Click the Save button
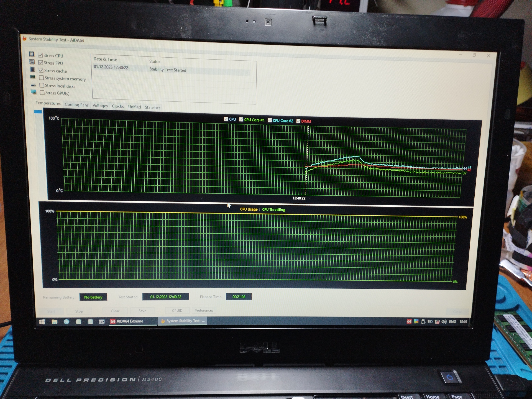This screenshot has height=399, width=532. [x=142, y=311]
